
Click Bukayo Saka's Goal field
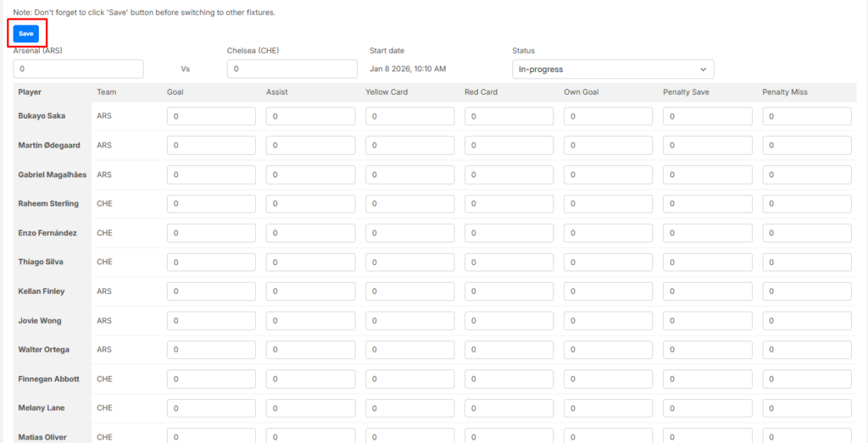[x=211, y=116]
